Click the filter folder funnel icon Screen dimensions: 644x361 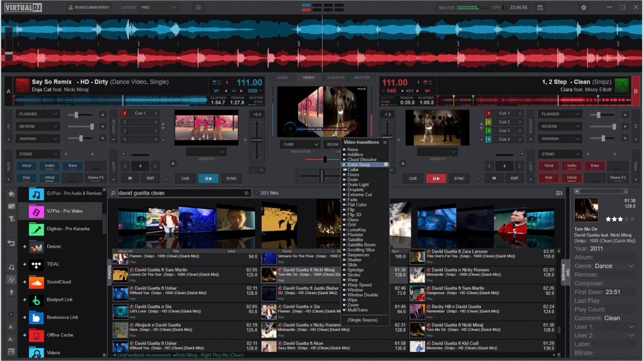(11, 219)
